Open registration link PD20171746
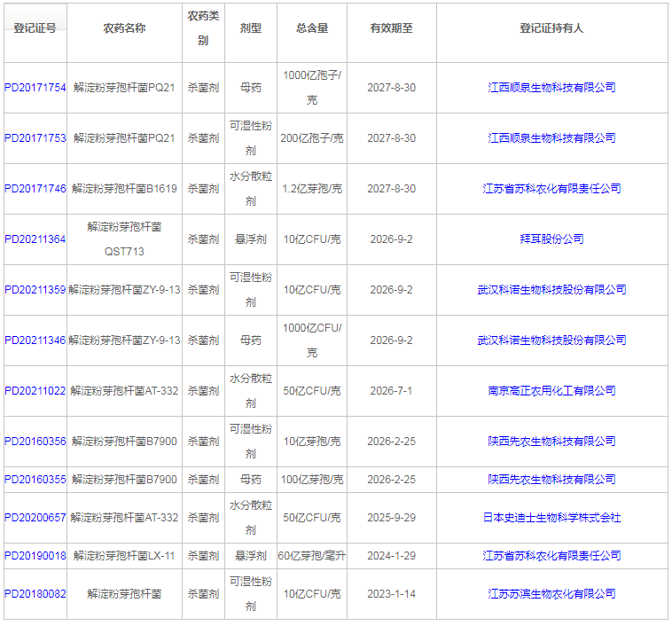This screenshot has height=626, width=672. 35,189
